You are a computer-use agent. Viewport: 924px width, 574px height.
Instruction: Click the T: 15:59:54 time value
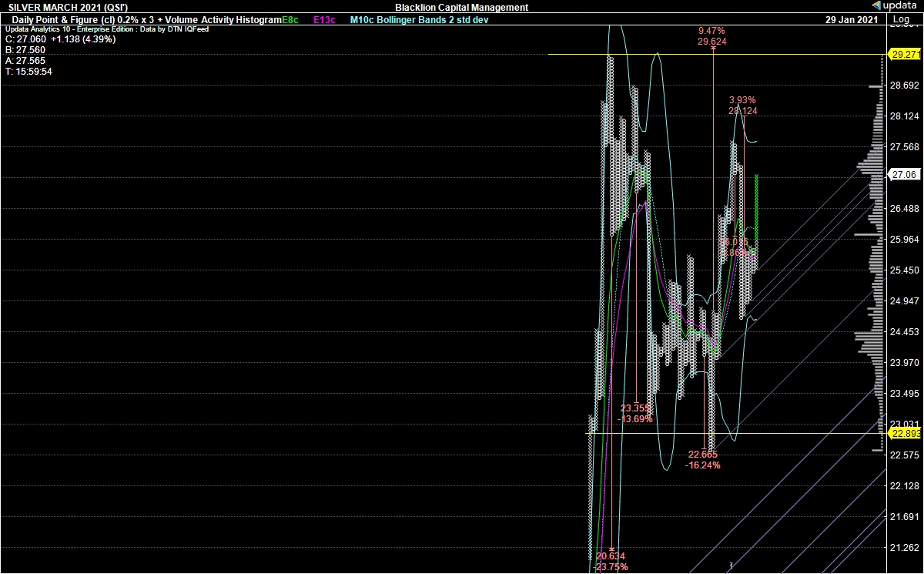tap(28, 71)
